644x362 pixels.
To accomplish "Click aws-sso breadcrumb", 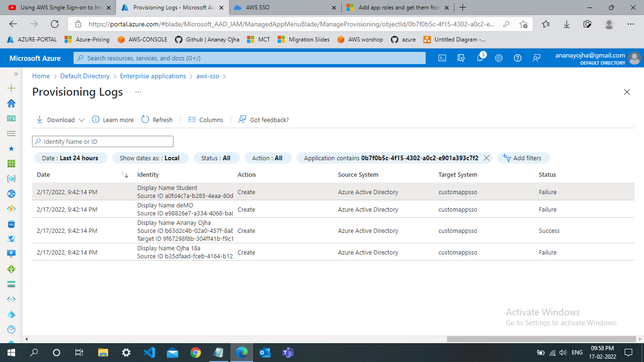I will (208, 76).
